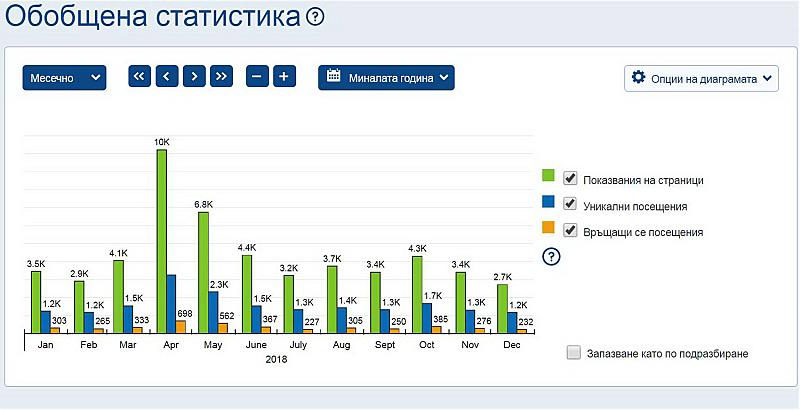Zoom out with the minus button
800x410 pixels.
point(257,76)
